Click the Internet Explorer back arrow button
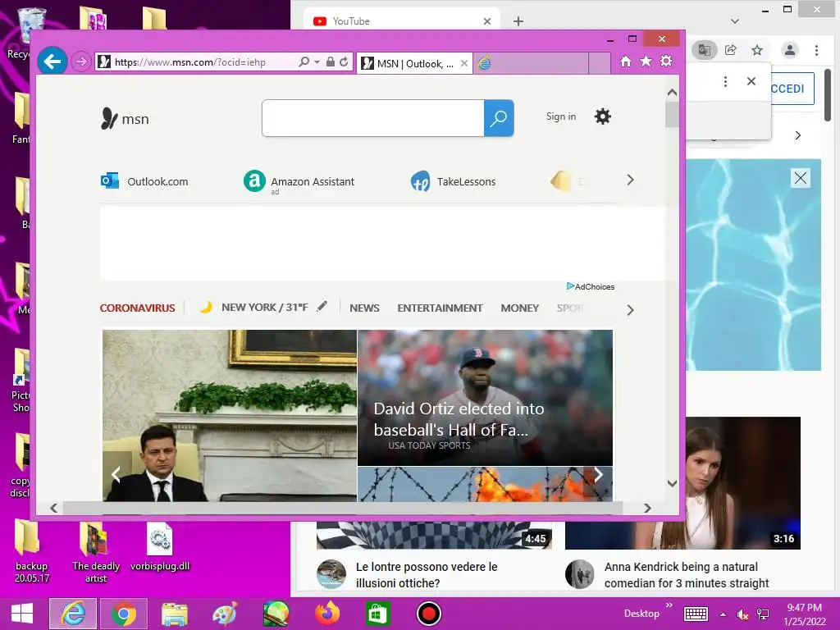This screenshot has width=840, height=630. [x=52, y=62]
